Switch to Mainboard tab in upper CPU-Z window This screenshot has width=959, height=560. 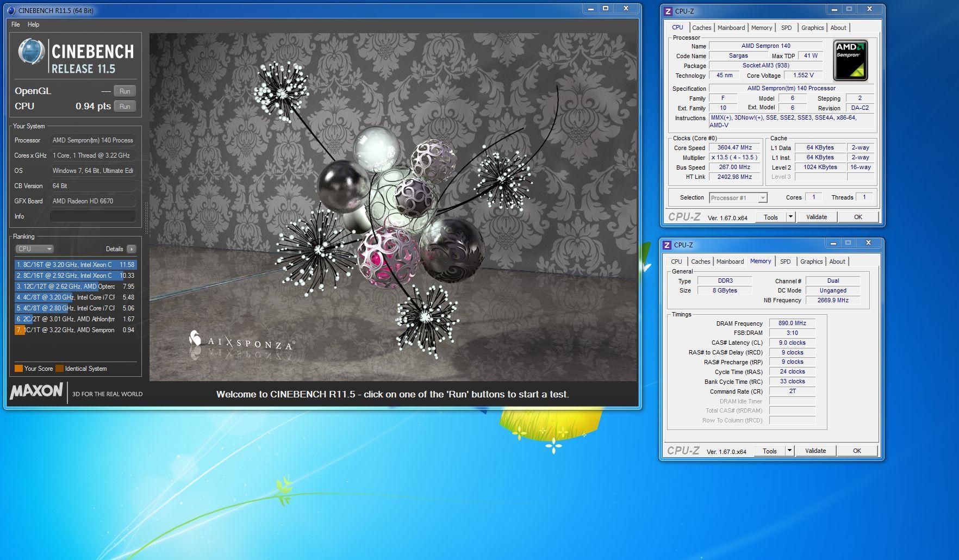pos(731,28)
